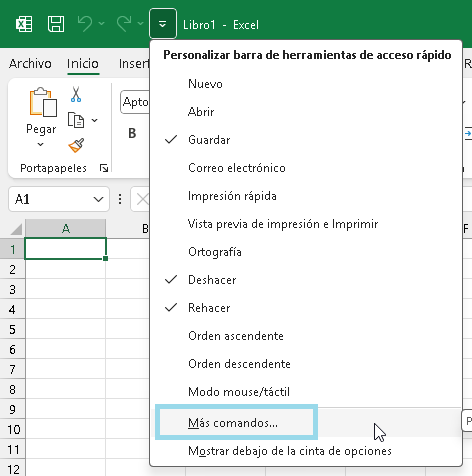Choose Orden descendente menu item
The image size is (472, 476).
306,364
